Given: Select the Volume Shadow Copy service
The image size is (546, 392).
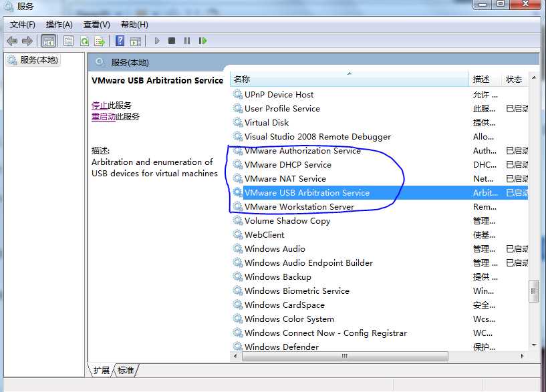Looking at the screenshot, I should pyautogui.click(x=379, y=221).
